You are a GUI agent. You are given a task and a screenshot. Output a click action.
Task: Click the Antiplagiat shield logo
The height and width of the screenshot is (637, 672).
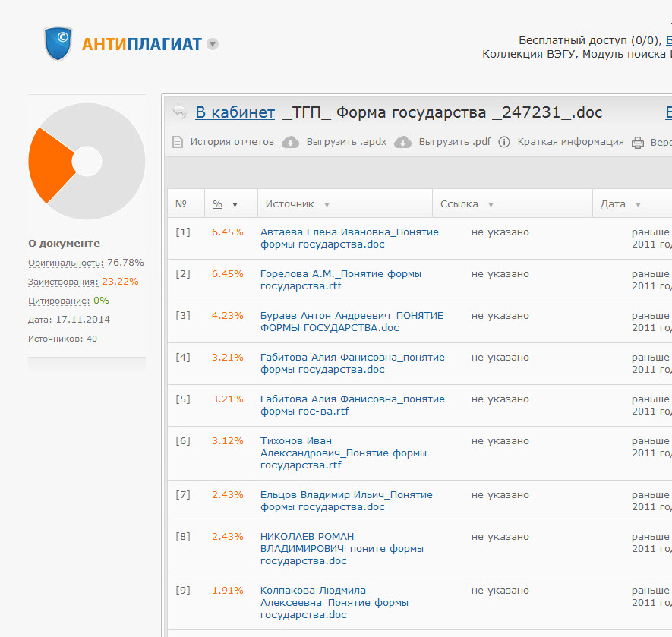[x=58, y=44]
